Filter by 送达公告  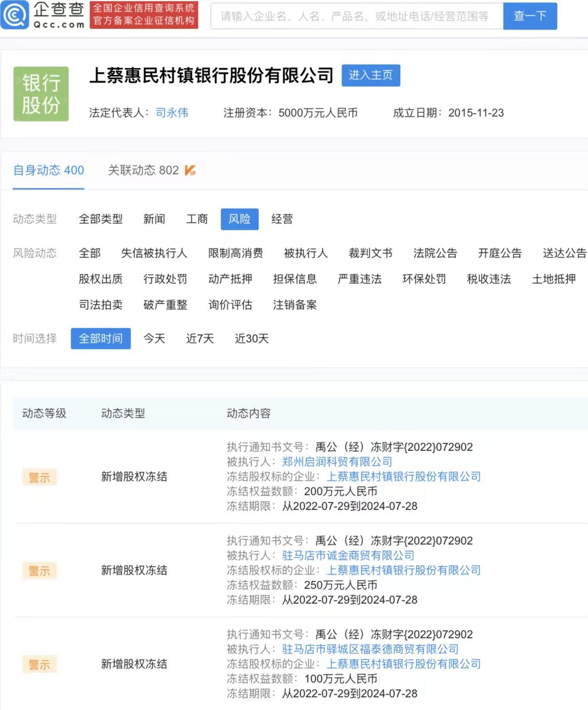coord(564,253)
